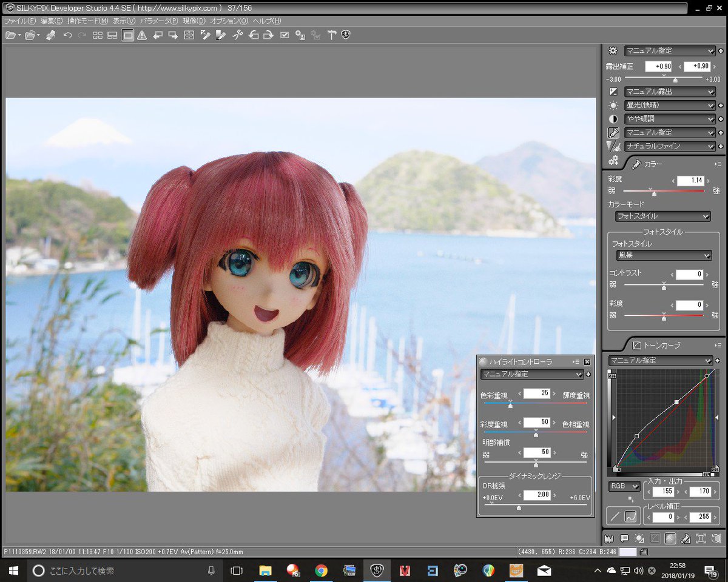Open Highlight Controller マニュアル指定 dropdown

pyautogui.click(x=532, y=375)
